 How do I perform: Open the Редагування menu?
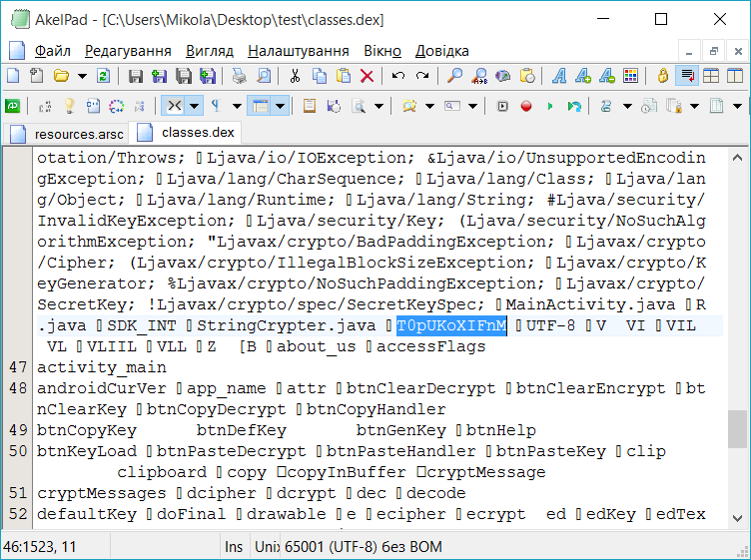pyautogui.click(x=128, y=51)
